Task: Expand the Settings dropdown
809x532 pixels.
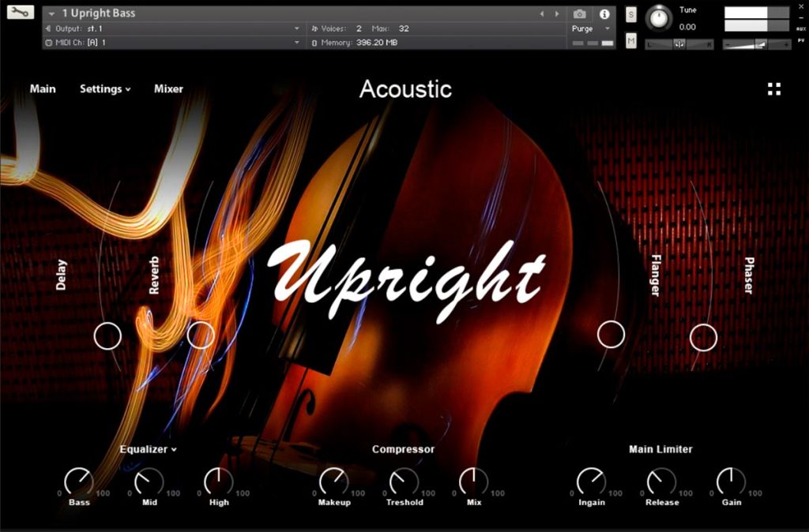Action: click(x=105, y=89)
